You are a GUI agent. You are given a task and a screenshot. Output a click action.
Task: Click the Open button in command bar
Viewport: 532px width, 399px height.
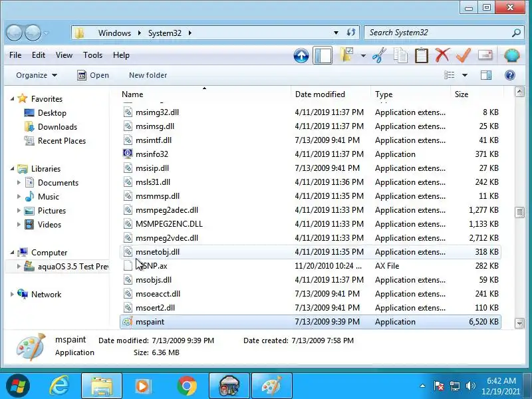pos(93,75)
